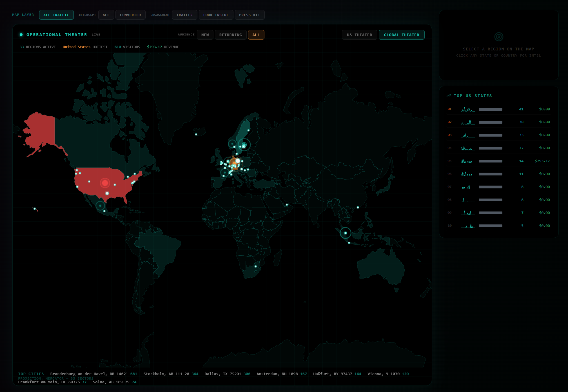Click the visitor dot in Texas
568x392 pixels.
[107, 193]
